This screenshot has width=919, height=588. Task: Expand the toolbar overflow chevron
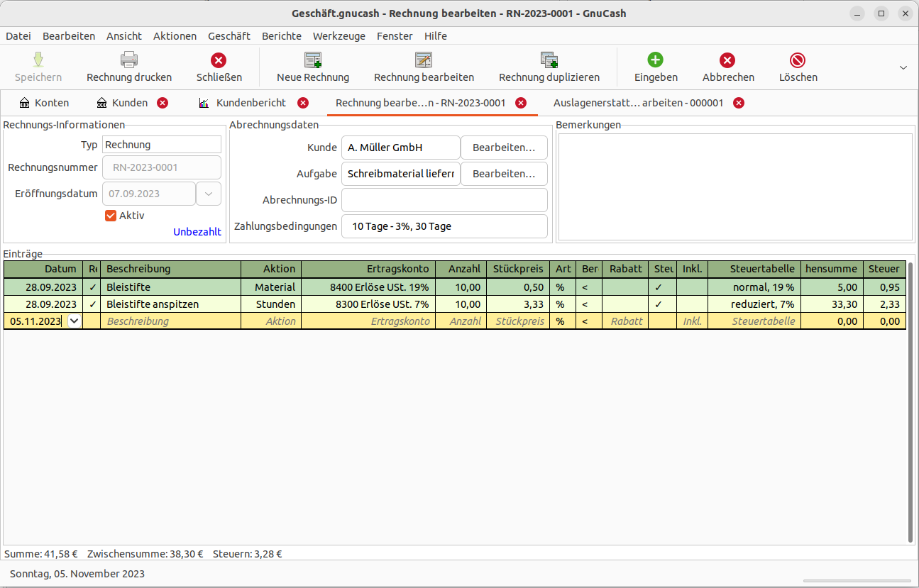pyautogui.click(x=903, y=67)
